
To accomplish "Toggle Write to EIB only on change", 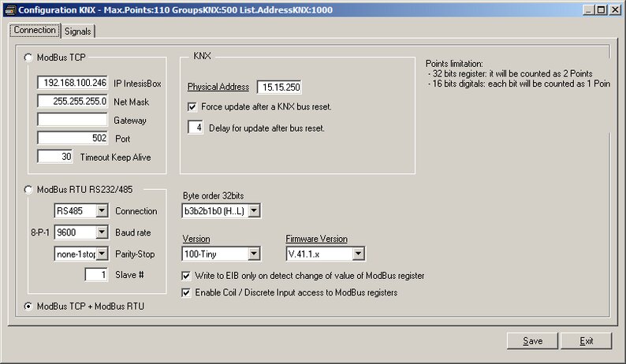I will (x=186, y=276).
